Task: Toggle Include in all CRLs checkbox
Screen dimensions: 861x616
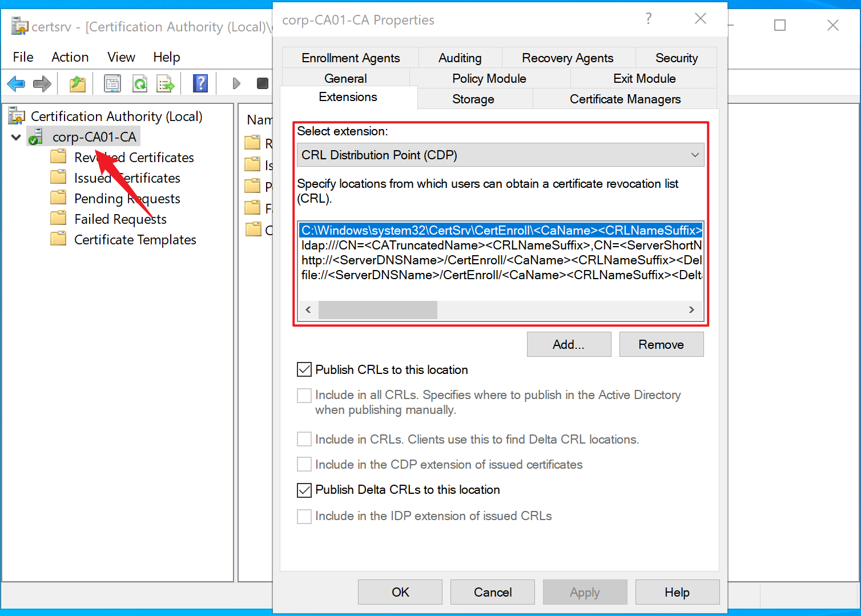Action: point(304,395)
